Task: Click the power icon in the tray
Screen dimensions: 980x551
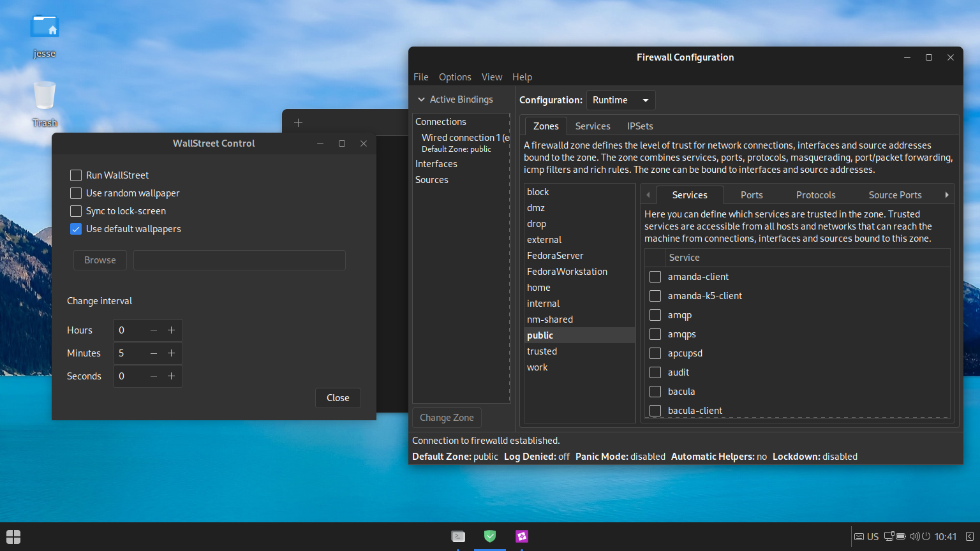Action: 926,536
